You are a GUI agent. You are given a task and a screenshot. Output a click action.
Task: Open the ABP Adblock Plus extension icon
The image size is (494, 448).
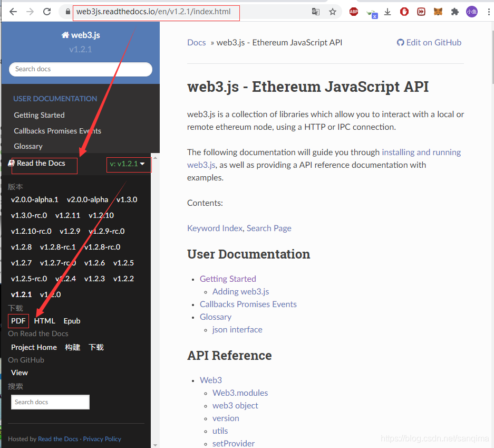click(354, 12)
